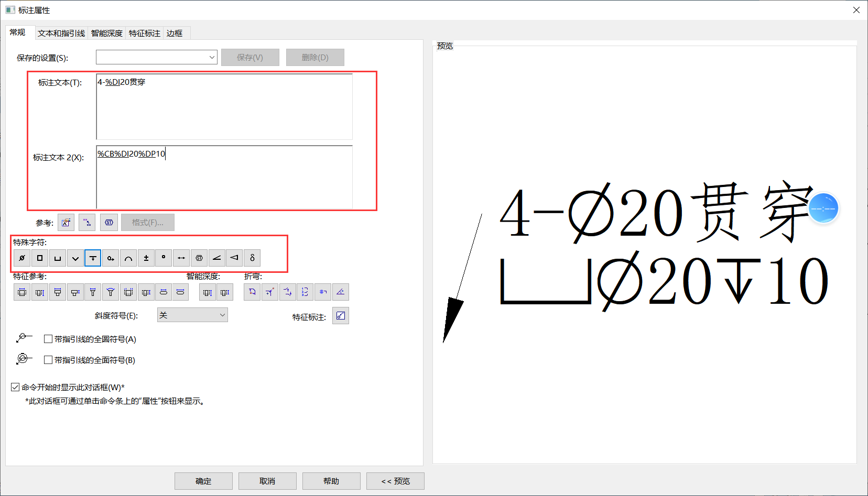Switch to the 文本和指引线 tab
Image resolution: width=868 pixels, height=496 pixels.
click(61, 34)
